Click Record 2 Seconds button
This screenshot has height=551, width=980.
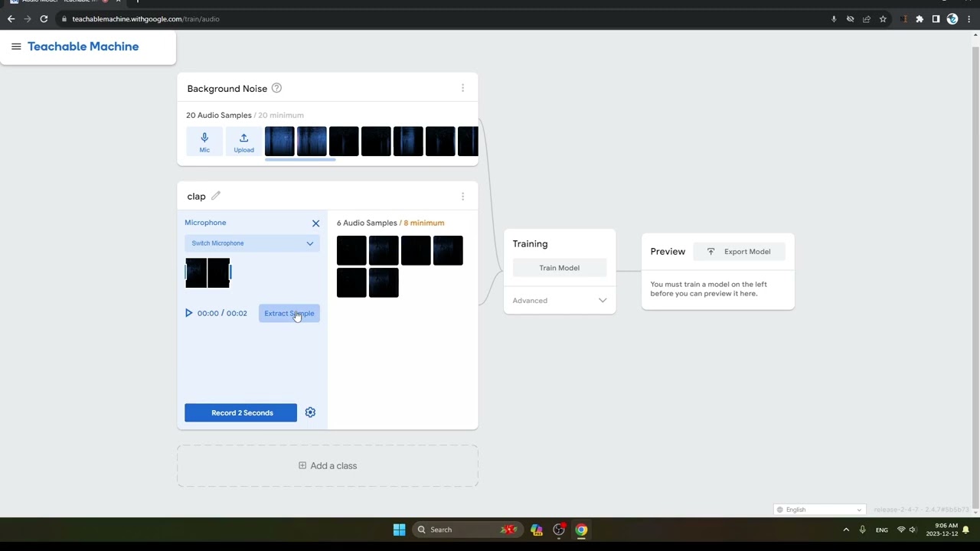pos(240,412)
